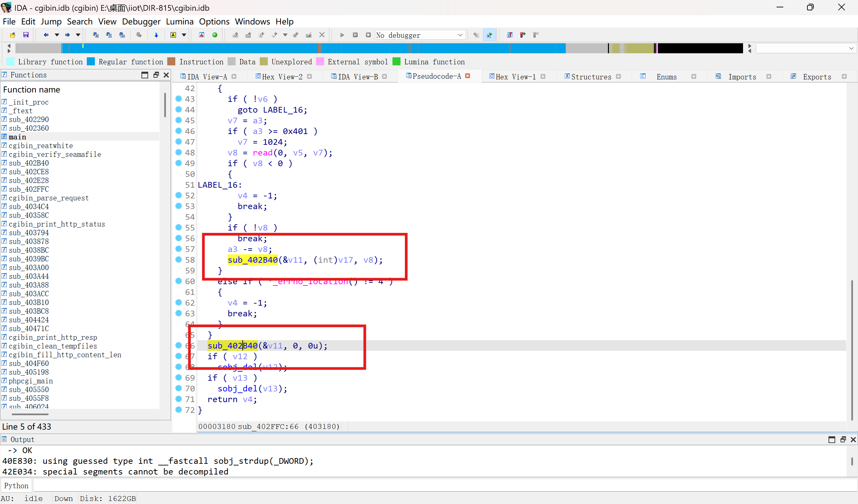This screenshot has height=504, width=858.
Task: Toggle breakpoint dot on line 71
Action: (178, 399)
